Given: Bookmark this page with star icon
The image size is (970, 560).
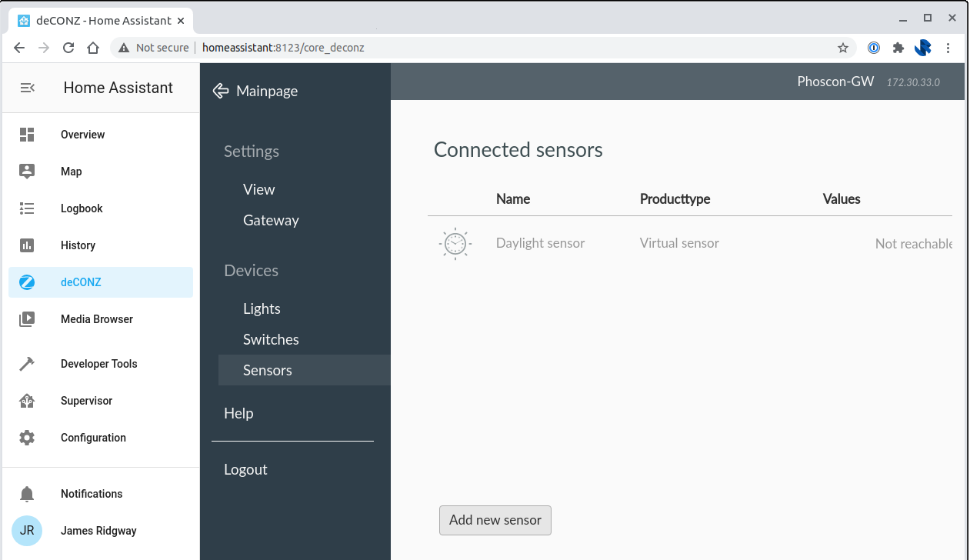Looking at the screenshot, I should point(843,48).
